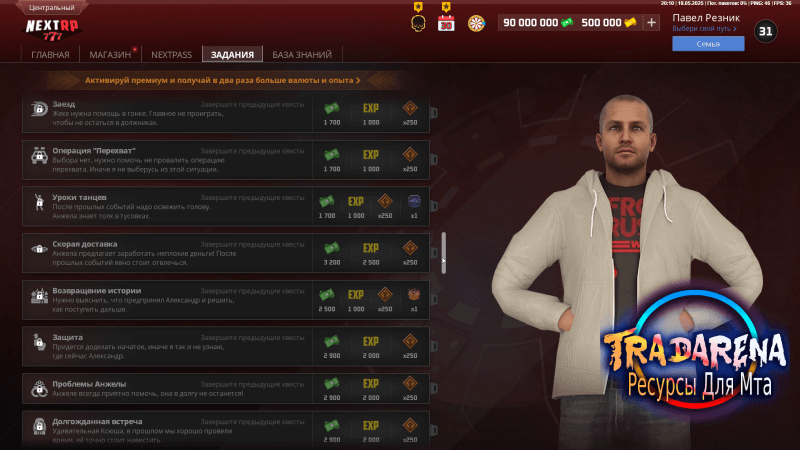Click the 'Уроки танцев' dancer icon

(x=39, y=203)
